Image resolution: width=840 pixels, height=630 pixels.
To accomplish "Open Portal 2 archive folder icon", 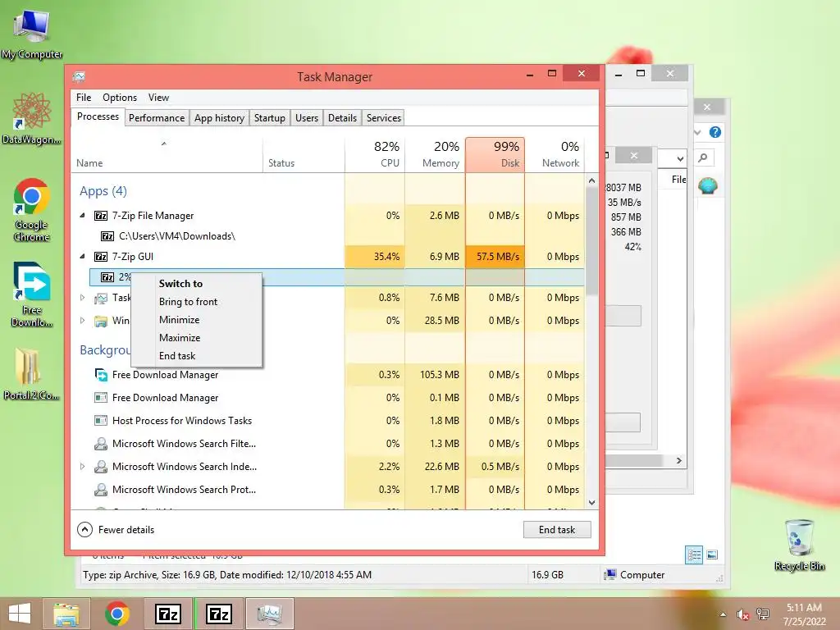I will tap(30, 373).
